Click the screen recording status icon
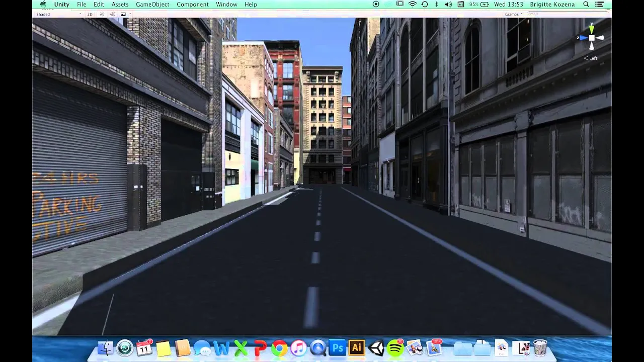 point(376,4)
